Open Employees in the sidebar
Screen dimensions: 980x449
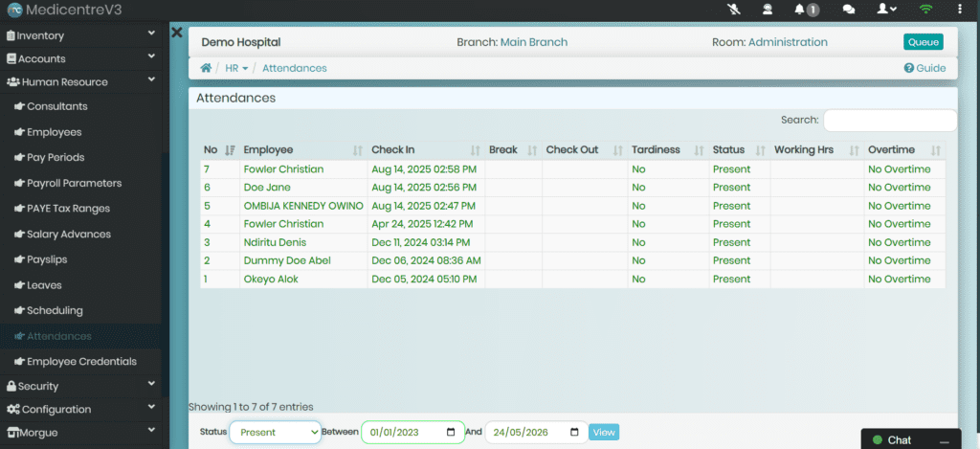(x=54, y=132)
